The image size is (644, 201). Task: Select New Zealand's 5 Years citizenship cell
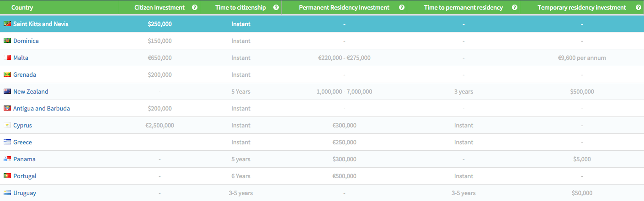241,91
